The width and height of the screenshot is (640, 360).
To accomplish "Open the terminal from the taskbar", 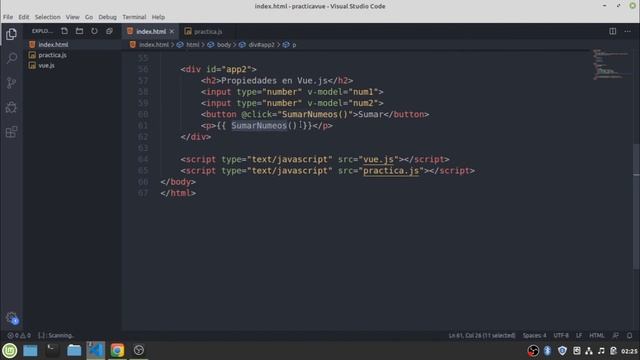I will coord(52,351).
